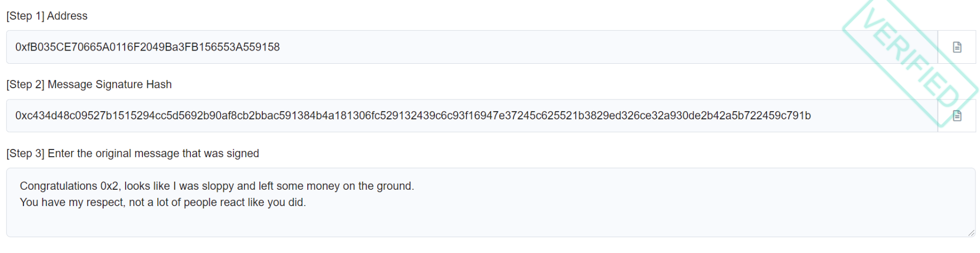Click the 0xfB035CE7... address text
980x253 pixels.
tap(148, 47)
